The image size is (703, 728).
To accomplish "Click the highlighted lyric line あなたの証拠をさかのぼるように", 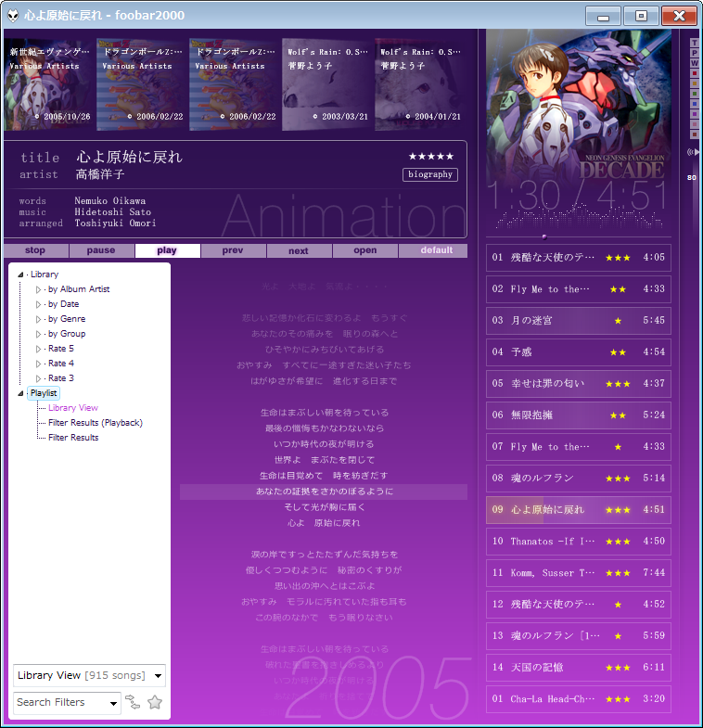I will pyautogui.click(x=324, y=492).
